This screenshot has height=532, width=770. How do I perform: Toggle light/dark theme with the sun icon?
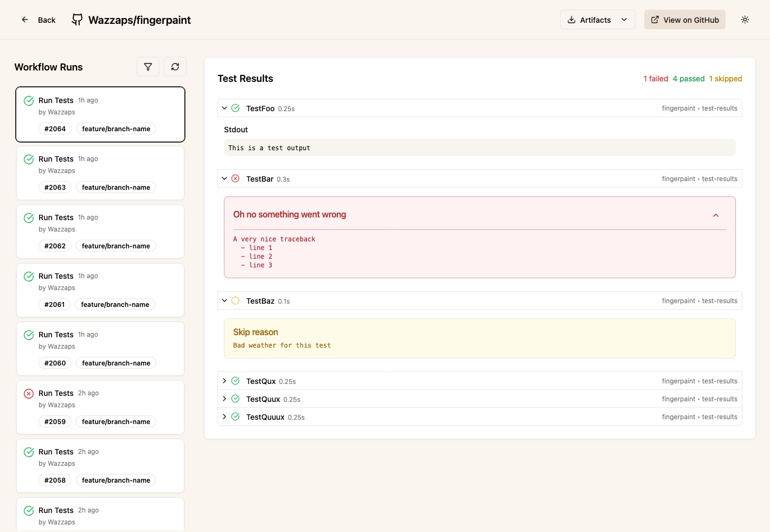(x=745, y=20)
